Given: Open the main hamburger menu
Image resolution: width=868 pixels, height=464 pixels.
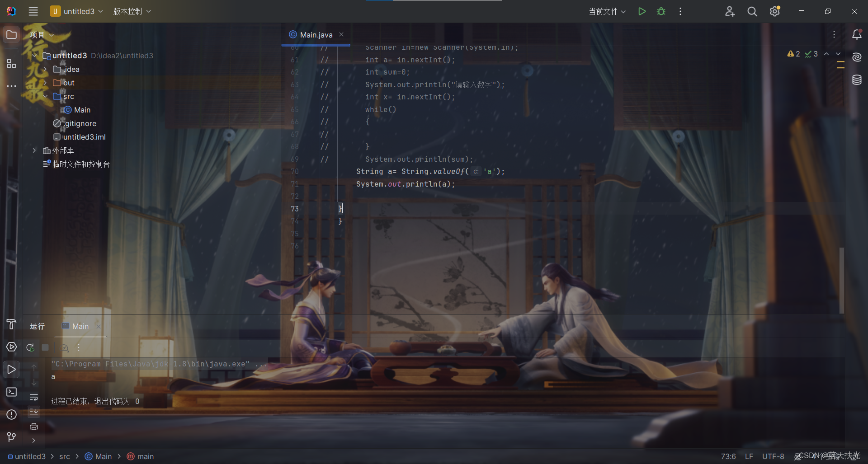Looking at the screenshot, I should (x=33, y=11).
